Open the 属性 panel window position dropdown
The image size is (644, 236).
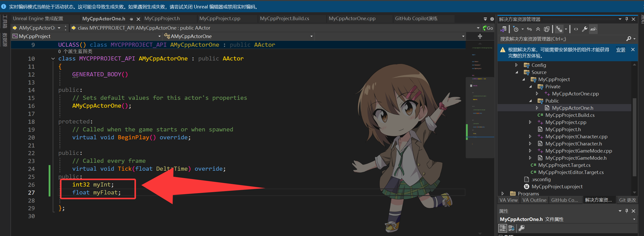(x=620, y=211)
